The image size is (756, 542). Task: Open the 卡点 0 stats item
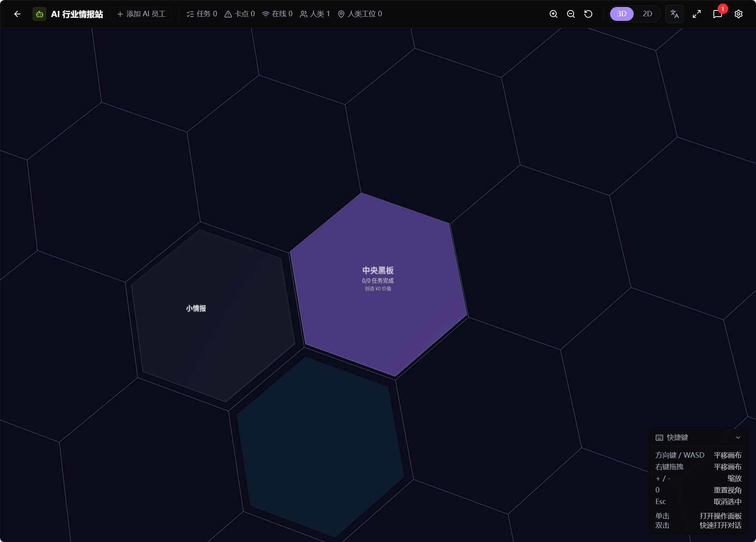tap(240, 14)
